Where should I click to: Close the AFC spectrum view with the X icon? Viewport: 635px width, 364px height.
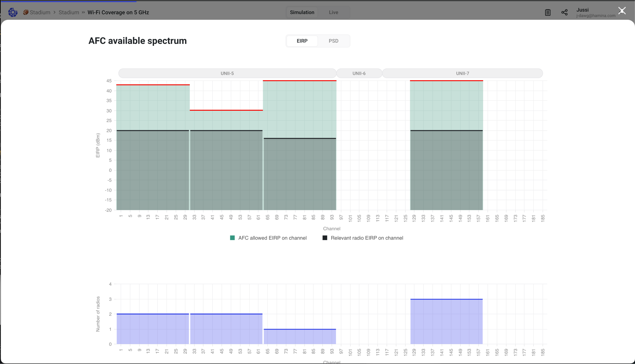(x=622, y=10)
